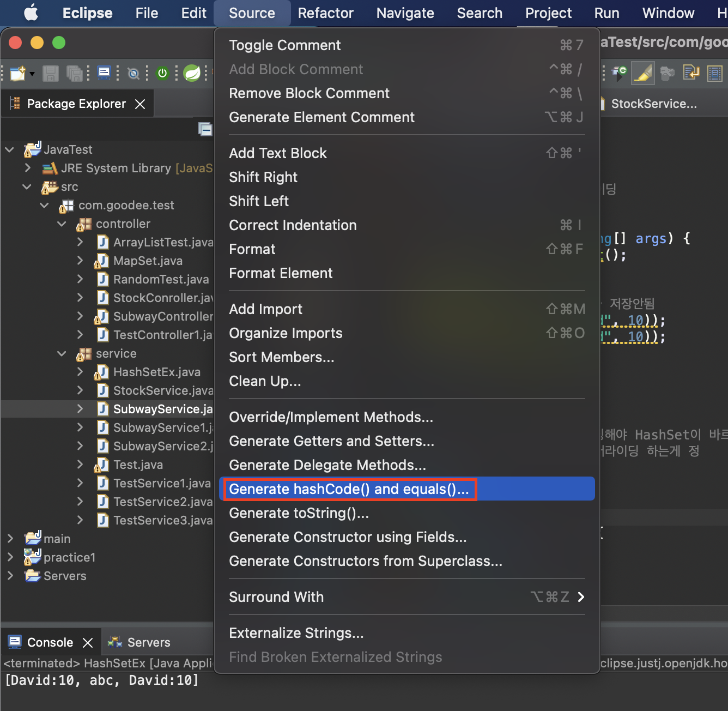The image size is (728, 711).
Task: Click the green Spring Boot power icon
Action: coord(162,73)
